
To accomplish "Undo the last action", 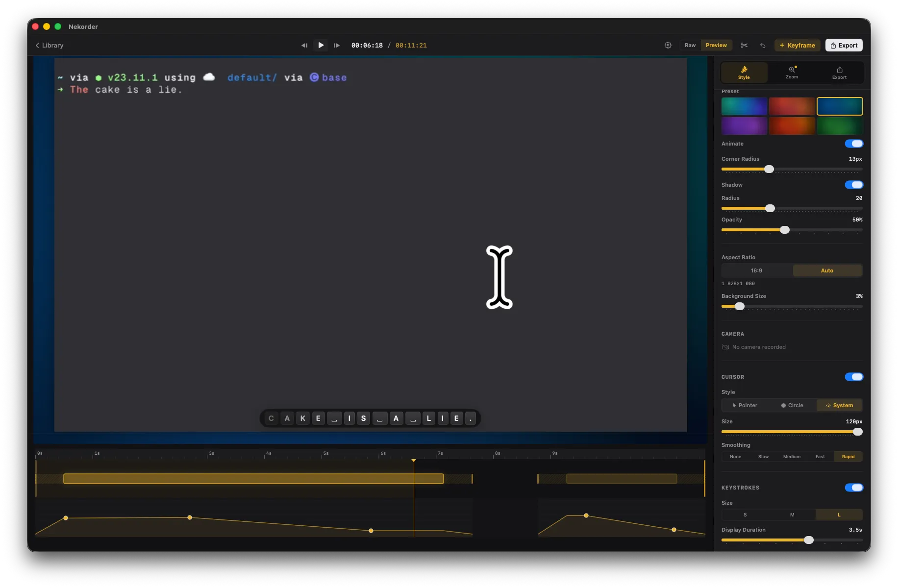I will point(763,45).
